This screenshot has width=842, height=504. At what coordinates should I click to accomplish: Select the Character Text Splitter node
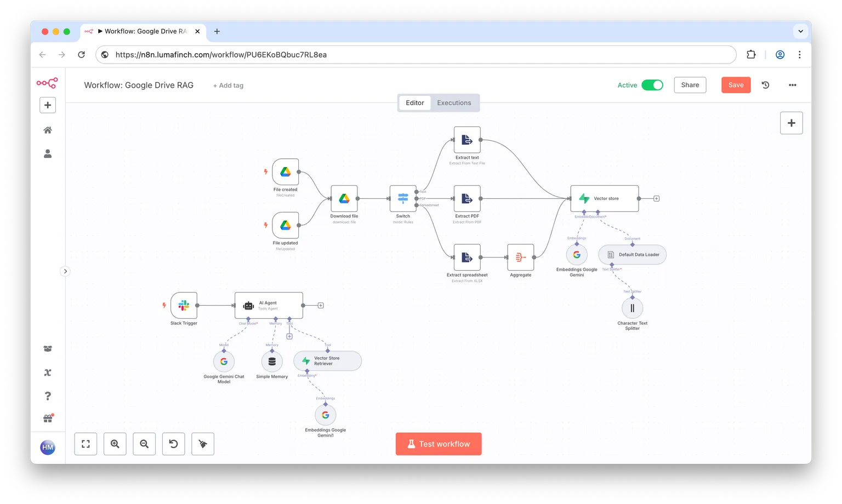click(633, 308)
